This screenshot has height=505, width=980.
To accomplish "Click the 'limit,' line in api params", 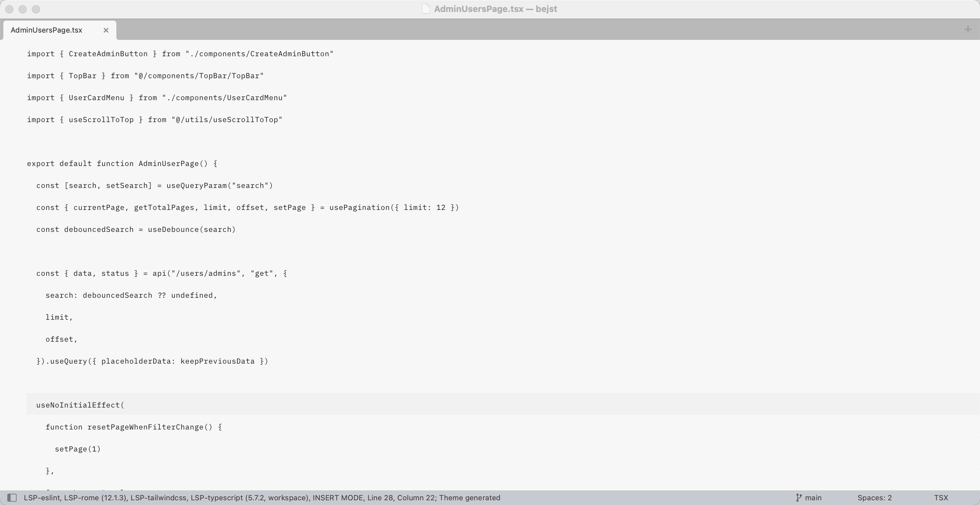I will [x=59, y=317].
